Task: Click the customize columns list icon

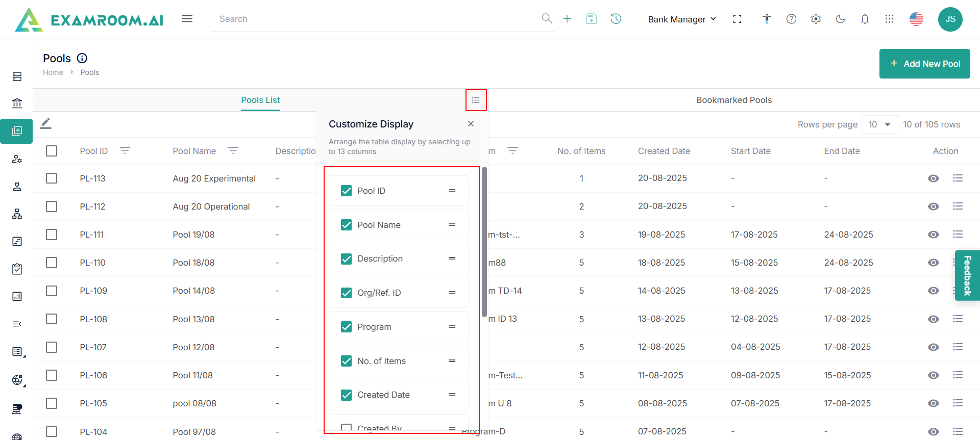Action: pyautogui.click(x=476, y=100)
